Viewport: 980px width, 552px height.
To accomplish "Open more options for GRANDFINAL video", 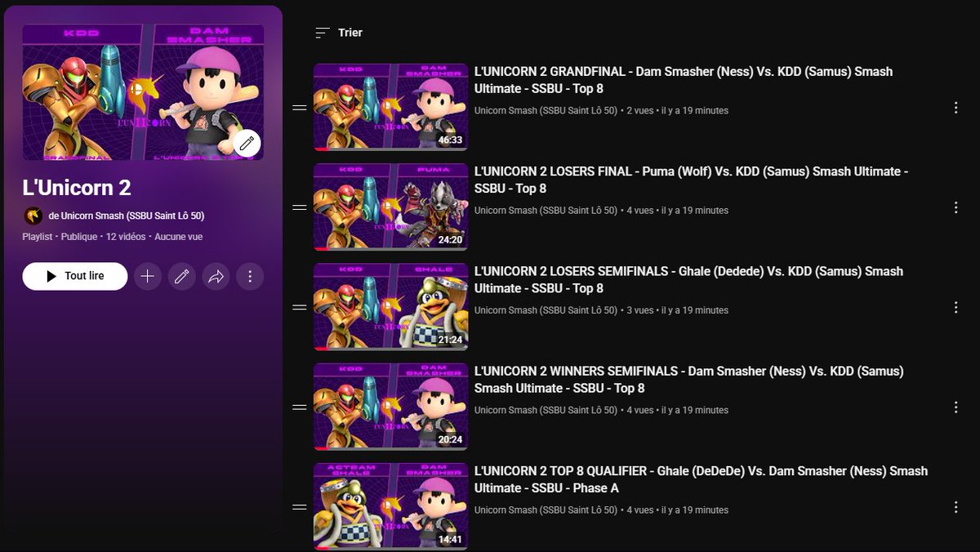I will (x=955, y=108).
